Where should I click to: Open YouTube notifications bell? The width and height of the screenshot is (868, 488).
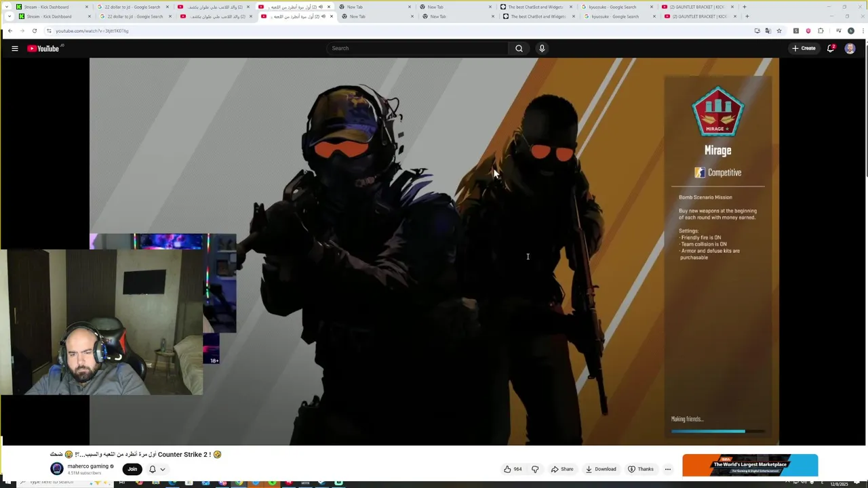[831, 48]
